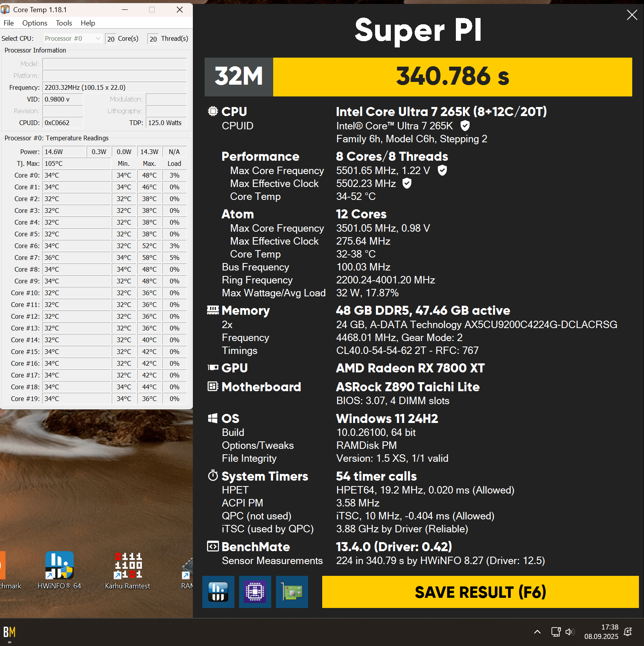The width and height of the screenshot is (644, 646).
Task: Click the Motherboard icon beside Motherboard heading
Action: [x=213, y=387]
